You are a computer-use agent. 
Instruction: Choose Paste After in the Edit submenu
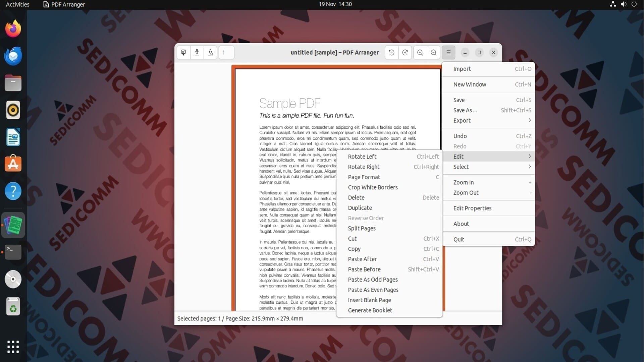[x=389, y=259]
